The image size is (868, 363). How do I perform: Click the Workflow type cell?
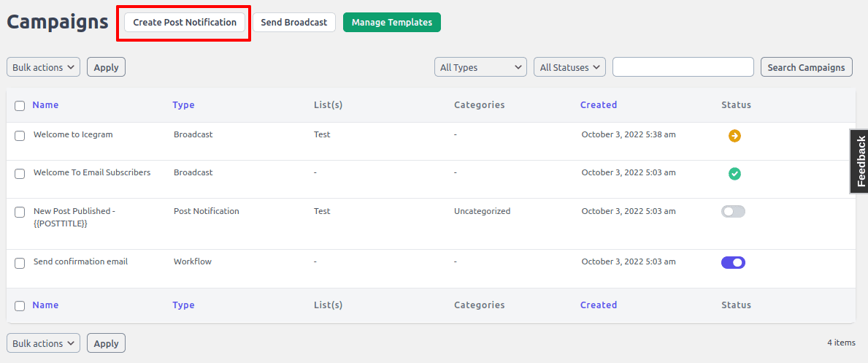pyautogui.click(x=193, y=261)
